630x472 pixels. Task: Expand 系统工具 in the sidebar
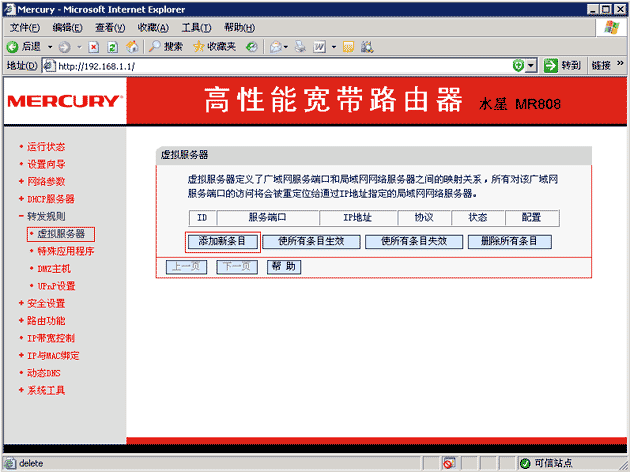coord(46,390)
